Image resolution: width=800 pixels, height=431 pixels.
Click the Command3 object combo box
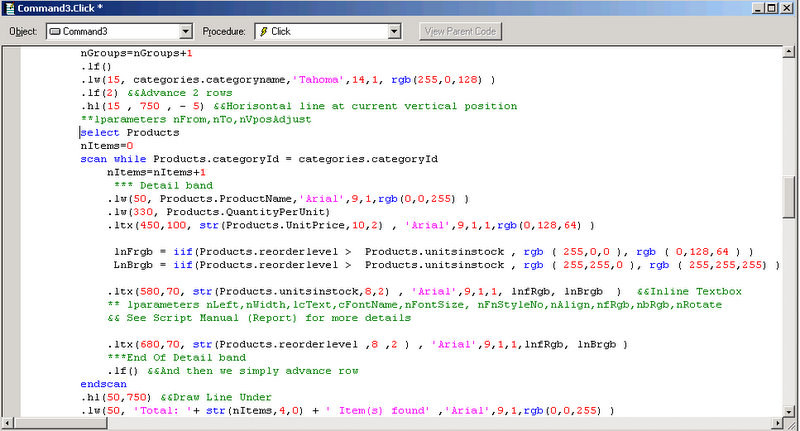pos(119,32)
